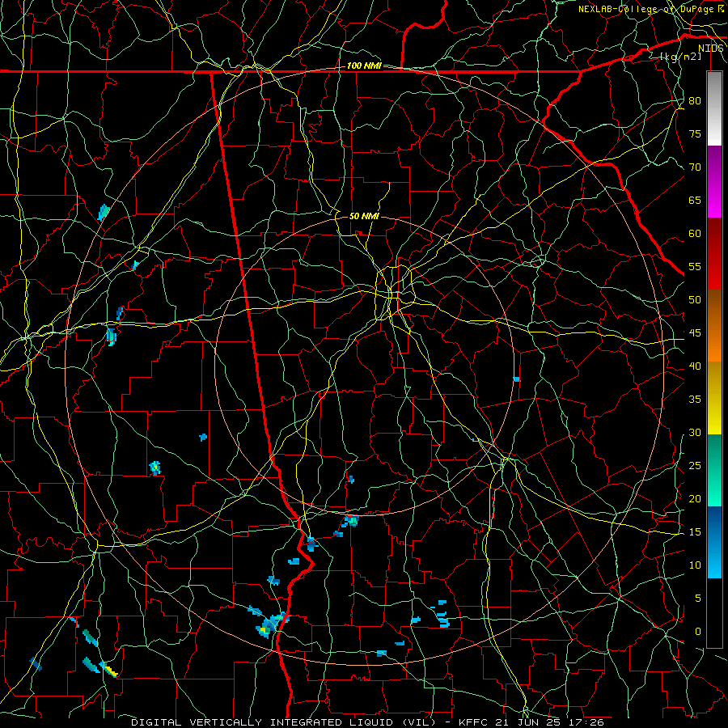This screenshot has width=728, height=728.
Task: Choose the 15 legend value
Action: (x=695, y=532)
